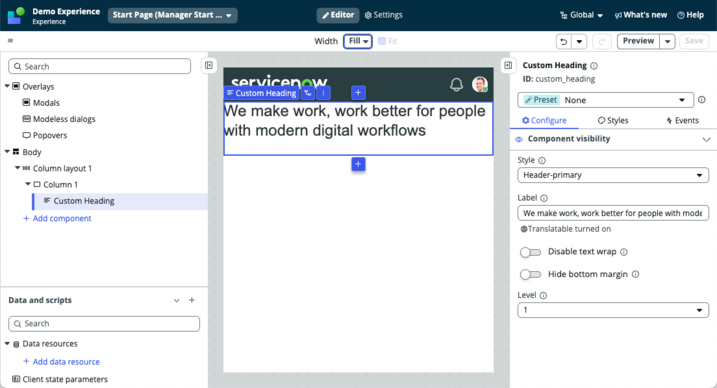Enable Disable text wrap toggle
This screenshot has width=717, height=388.
click(x=530, y=252)
